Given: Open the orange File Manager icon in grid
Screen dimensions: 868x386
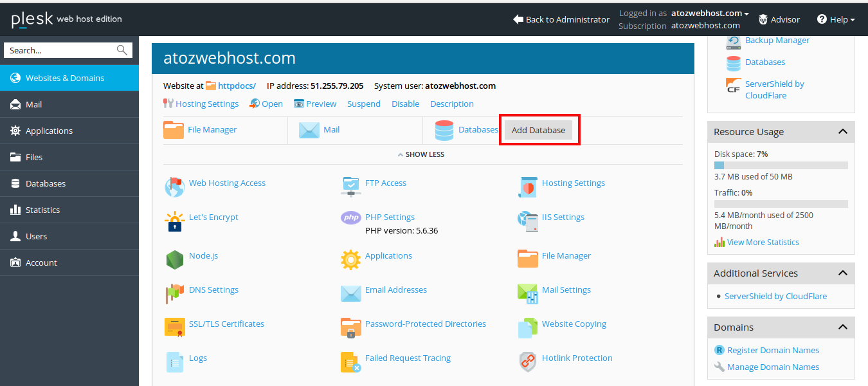Looking at the screenshot, I should click(x=528, y=259).
